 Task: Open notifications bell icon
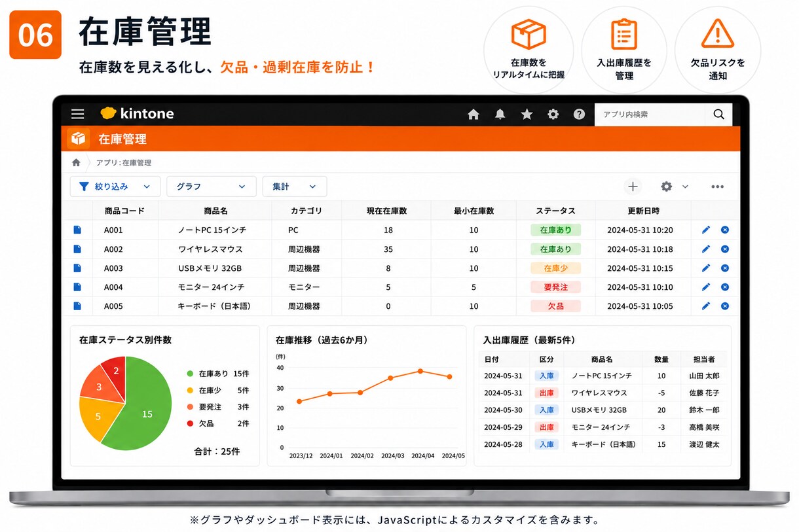500,115
